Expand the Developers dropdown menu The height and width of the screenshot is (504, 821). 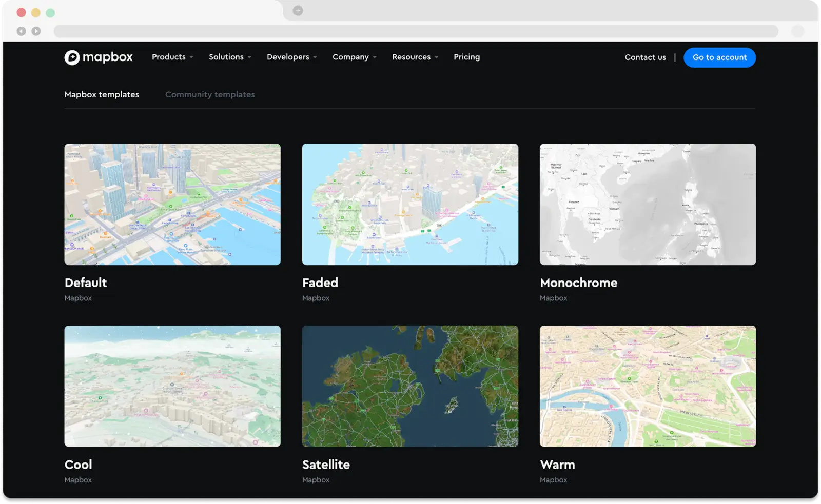(x=292, y=57)
